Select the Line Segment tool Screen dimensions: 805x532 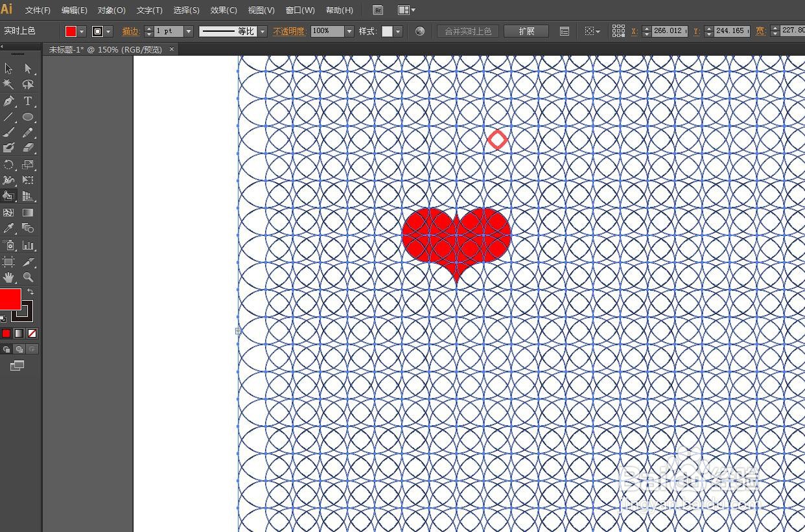pos(8,117)
